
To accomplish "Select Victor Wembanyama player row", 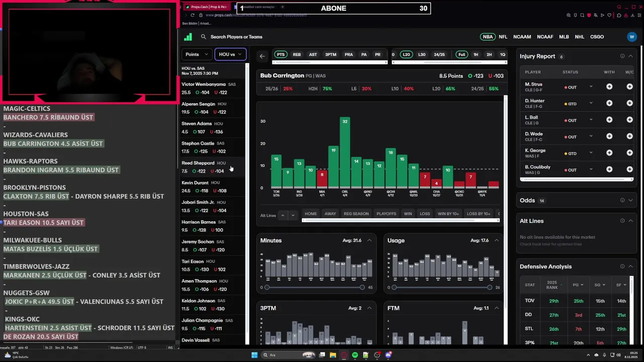I will pos(213,88).
